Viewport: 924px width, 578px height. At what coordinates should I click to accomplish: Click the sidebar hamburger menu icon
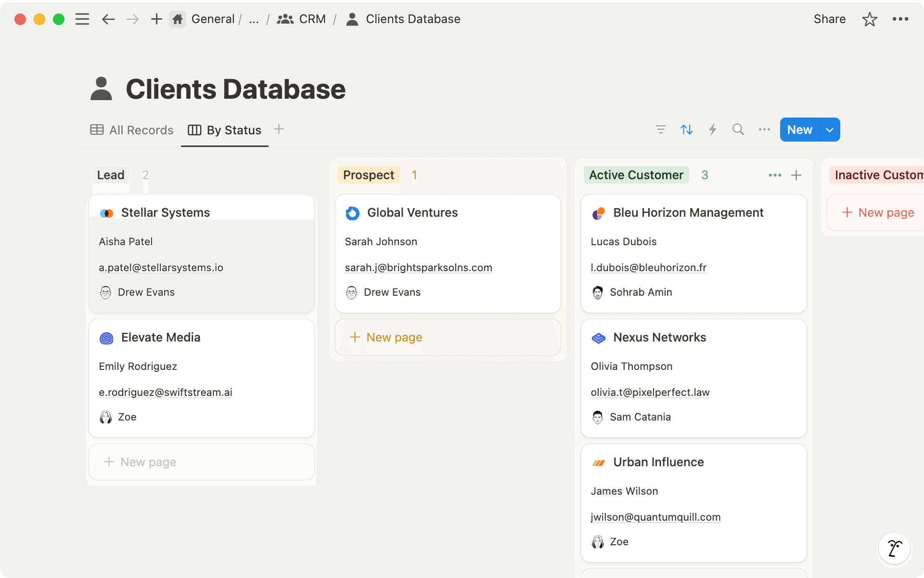click(x=82, y=19)
